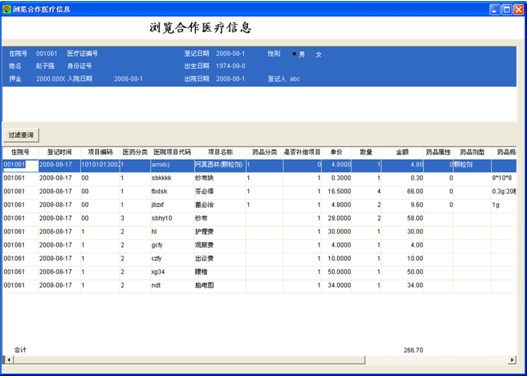Image resolution: width=529 pixels, height=378 pixels.
Task: Click the 入院日期 value 2008-08-1
Action: pyautogui.click(x=128, y=79)
